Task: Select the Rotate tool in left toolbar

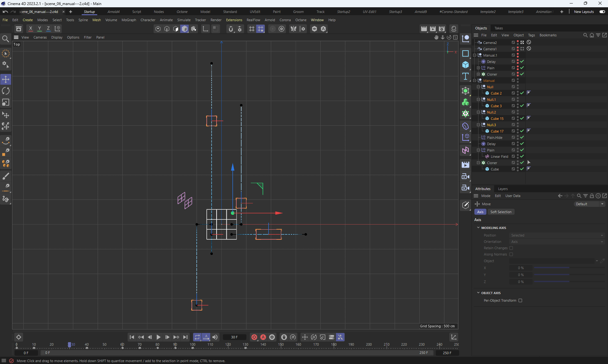Action: (x=6, y=91)
